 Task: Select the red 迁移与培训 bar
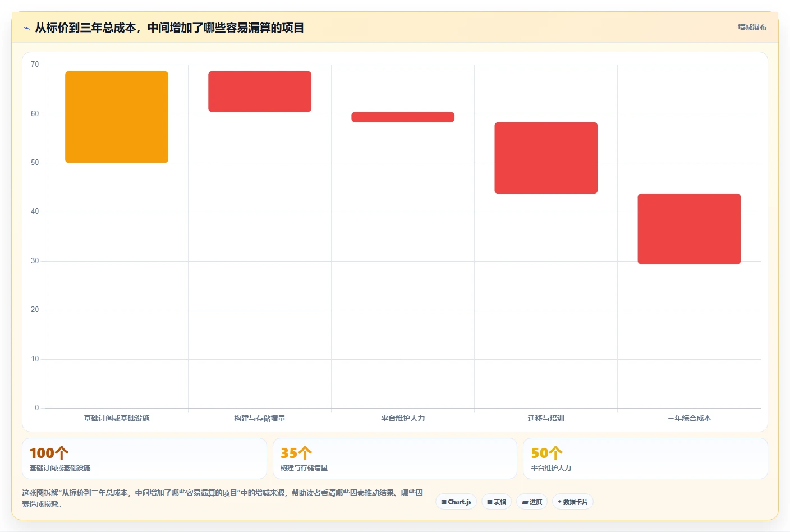pos(546,158)
